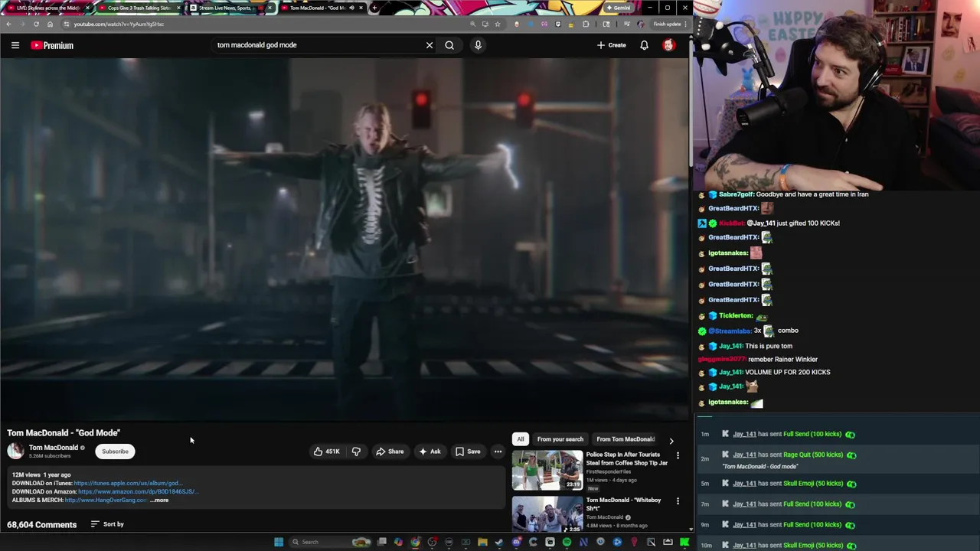Subscribe to Tom MacDonald
The height and width of the screenshot is (551, 980).
[x=116, y=452]
